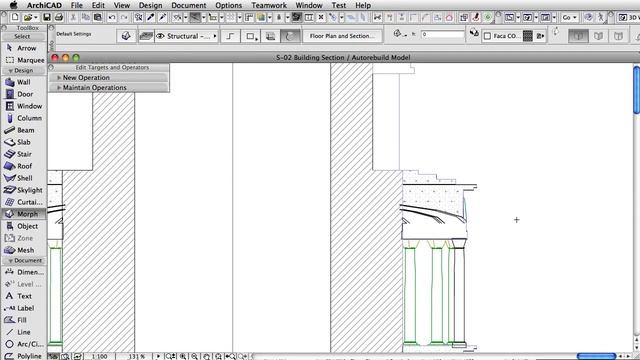Select the Door tool
This screenshot has height=360, width=640.
tap(23, 94)
